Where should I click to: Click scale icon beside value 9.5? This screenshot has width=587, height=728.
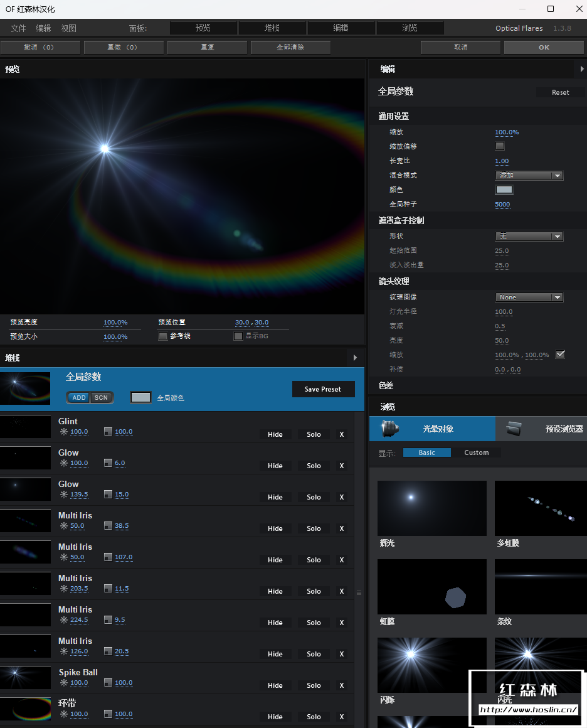pyautogui.click(x=108, y=620)
